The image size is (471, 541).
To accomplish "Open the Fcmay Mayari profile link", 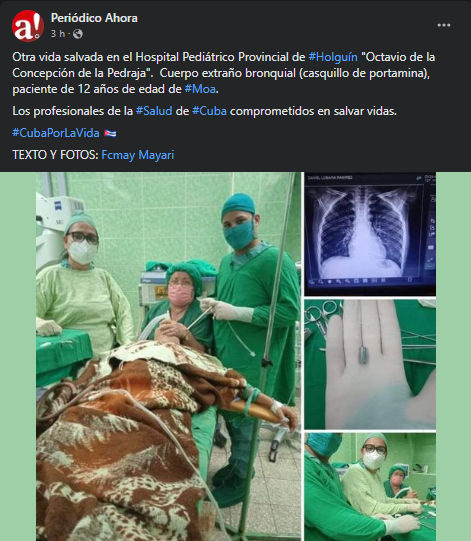I will tap(138, 155).
